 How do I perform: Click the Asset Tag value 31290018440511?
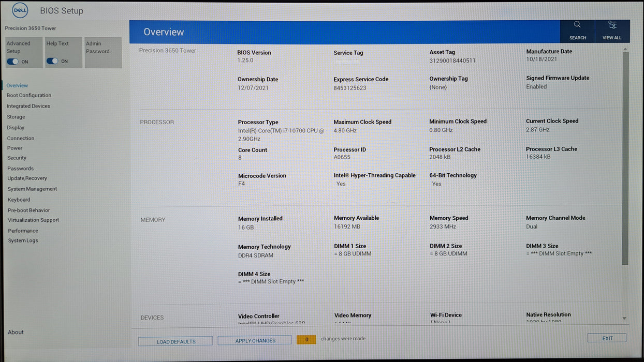coord(452,61)
